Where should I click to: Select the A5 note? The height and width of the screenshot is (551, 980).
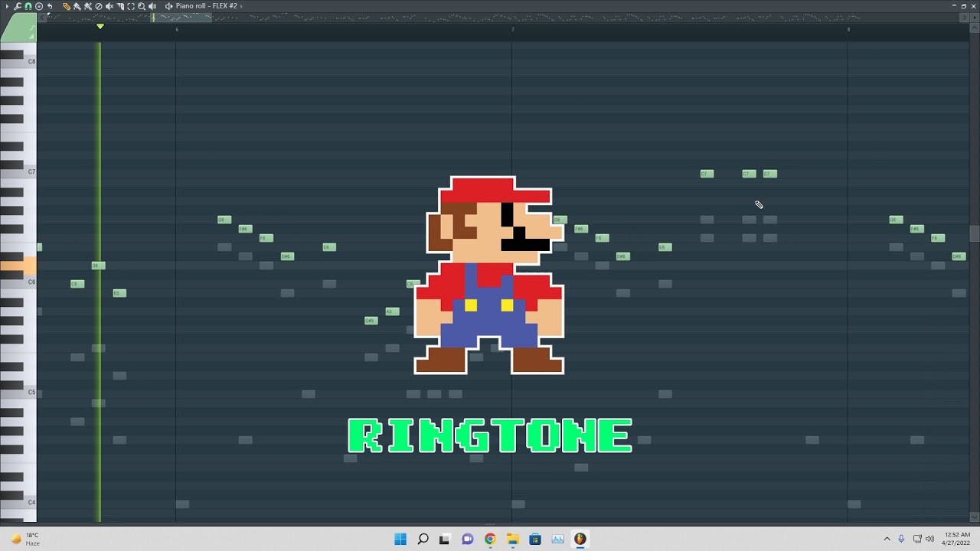(392, 311)
